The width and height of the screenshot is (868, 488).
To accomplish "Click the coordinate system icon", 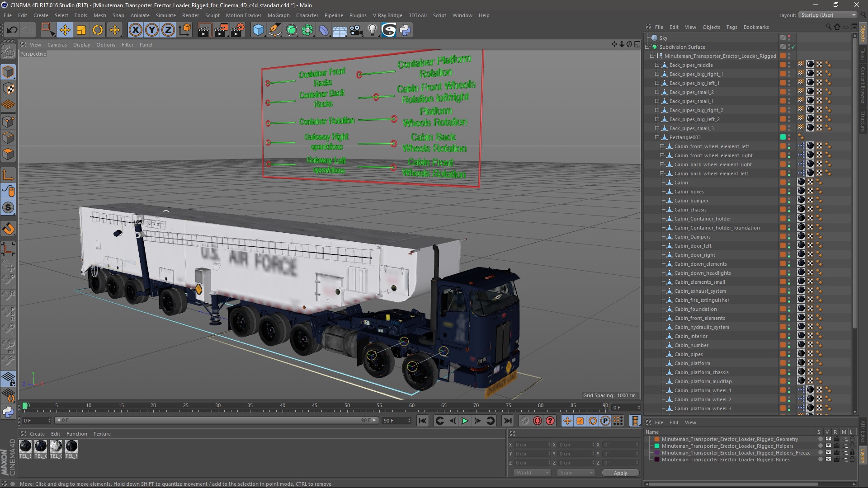I will 184,30.
